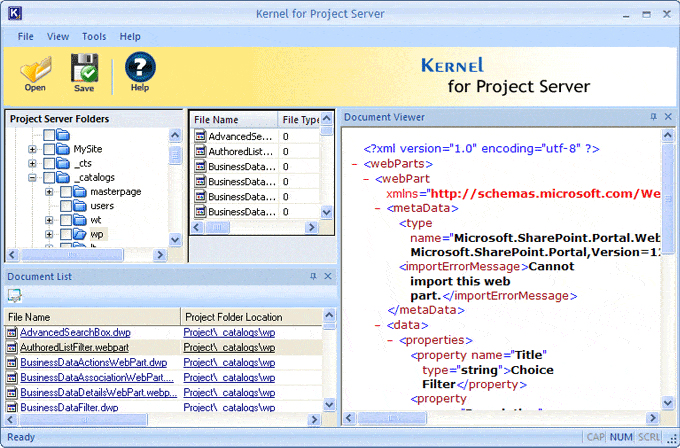The height and width of the screenshot is (448, 680).
Task: Close the Document List panel
Action: pos(328,276)
